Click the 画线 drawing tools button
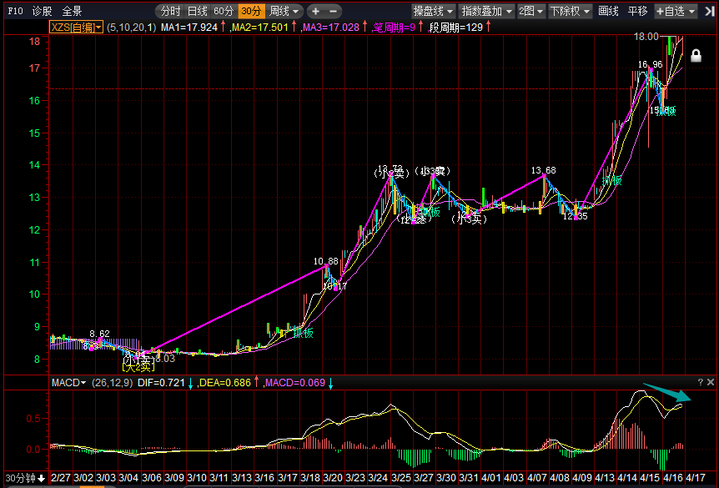The width and height of the screenshot is (719, 488). pyautogui.click(x=608, y=11)
